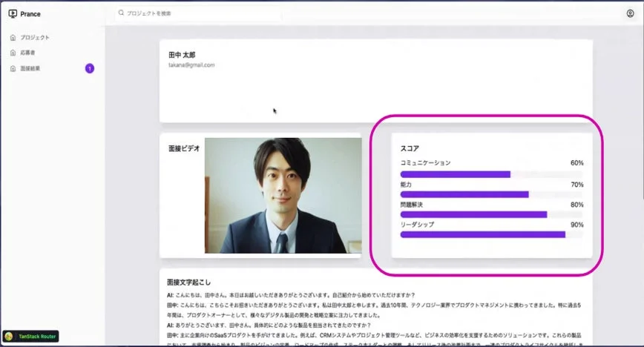The width and height of the screenshot is (644, 347).
Task: Click the Prance brand name
Action: [30, 14]
